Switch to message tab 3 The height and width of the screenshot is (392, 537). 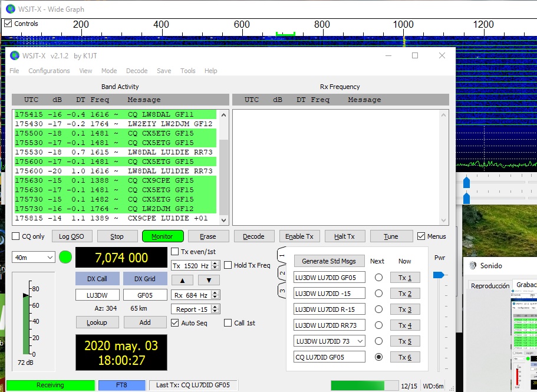[x=282, y=291]
